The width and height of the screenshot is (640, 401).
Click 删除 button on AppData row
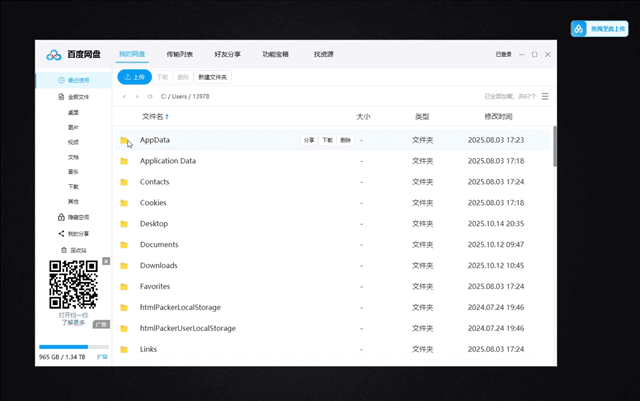pyautogui.click(x=346, y=140)
